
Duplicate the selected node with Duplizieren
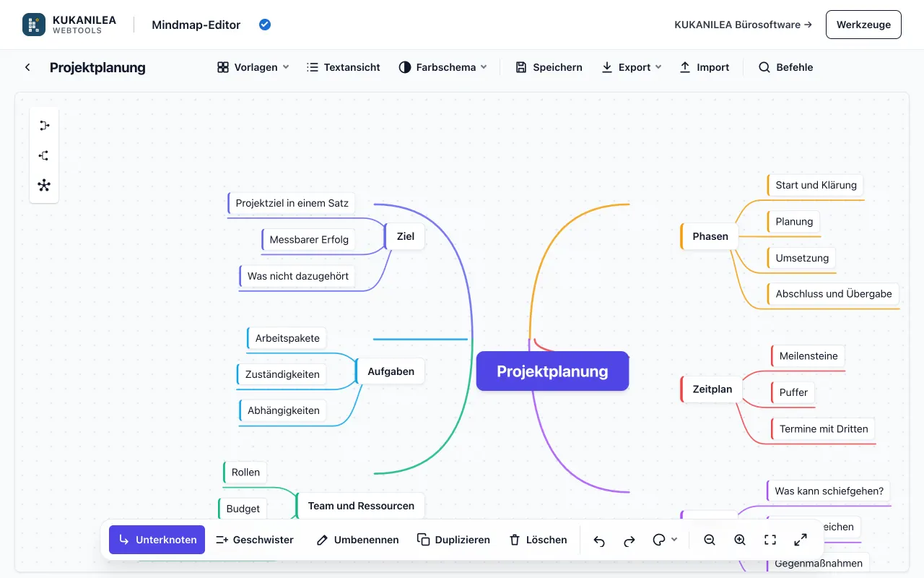pyautogui.click(x=453, y=540)
